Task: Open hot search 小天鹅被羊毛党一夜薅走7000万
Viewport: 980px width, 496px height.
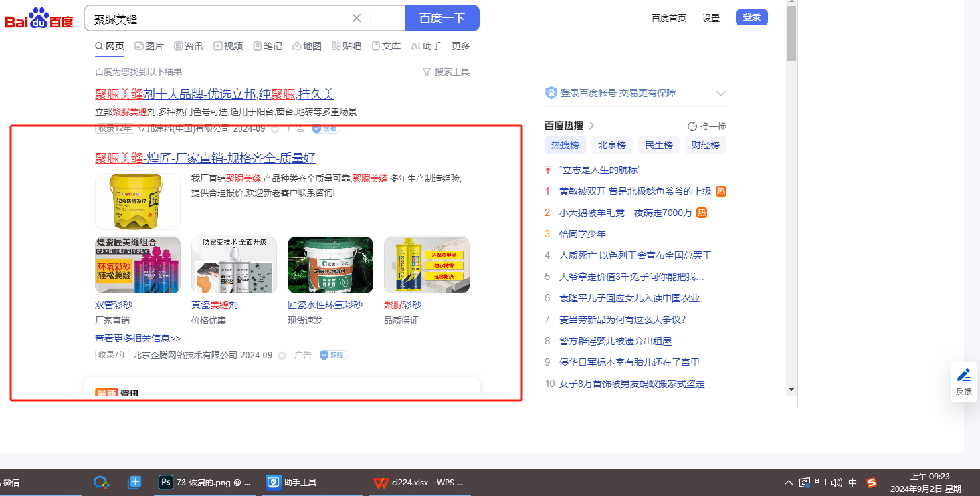Action: [x=625, y=213]
